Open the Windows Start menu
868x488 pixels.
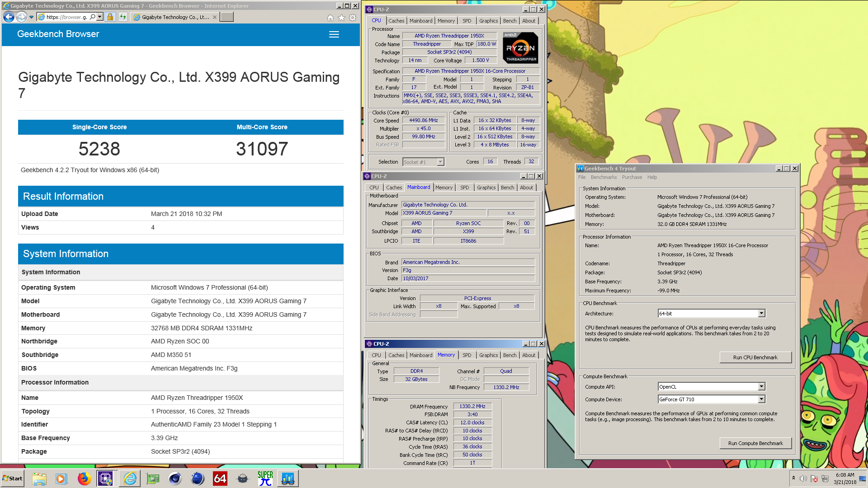(x=13, y=479)
